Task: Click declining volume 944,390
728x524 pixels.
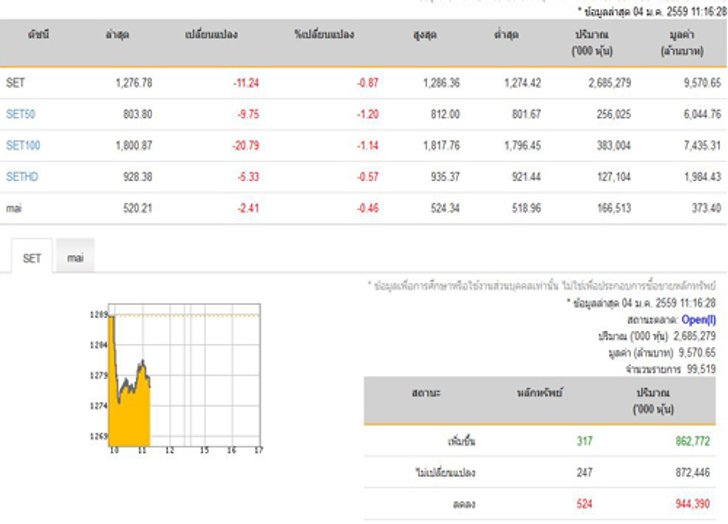Action: coord(693,504)
